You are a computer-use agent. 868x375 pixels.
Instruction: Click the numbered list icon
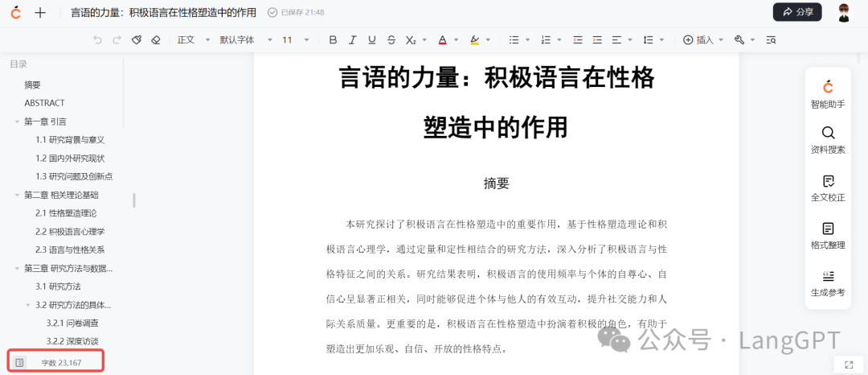546,40
